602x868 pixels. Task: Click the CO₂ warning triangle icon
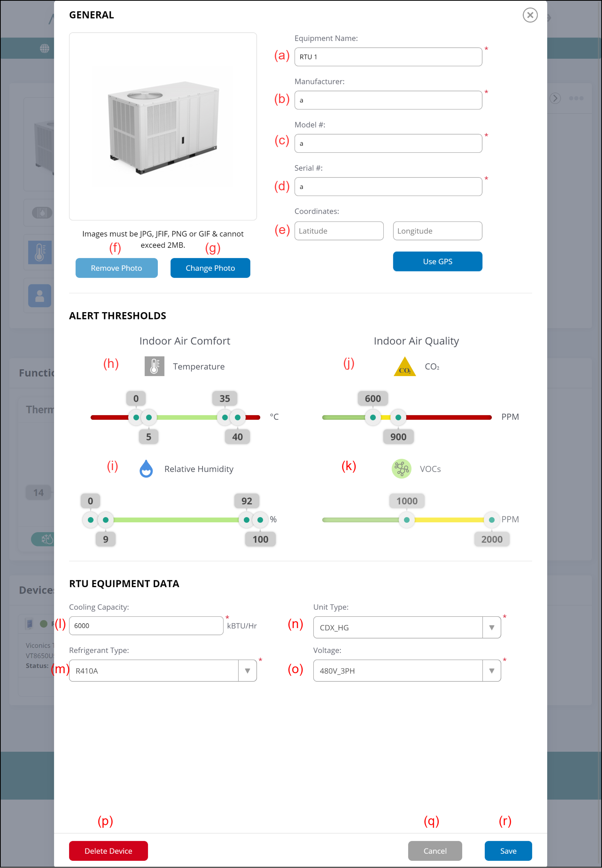(x=404, y=367)
